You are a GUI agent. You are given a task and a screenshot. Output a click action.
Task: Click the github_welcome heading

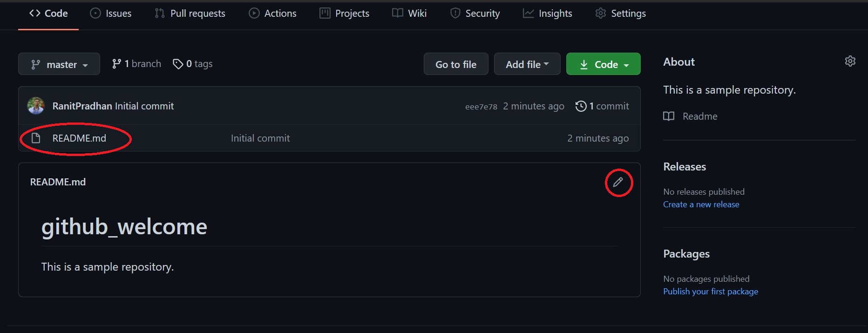(x=124, y=227)
